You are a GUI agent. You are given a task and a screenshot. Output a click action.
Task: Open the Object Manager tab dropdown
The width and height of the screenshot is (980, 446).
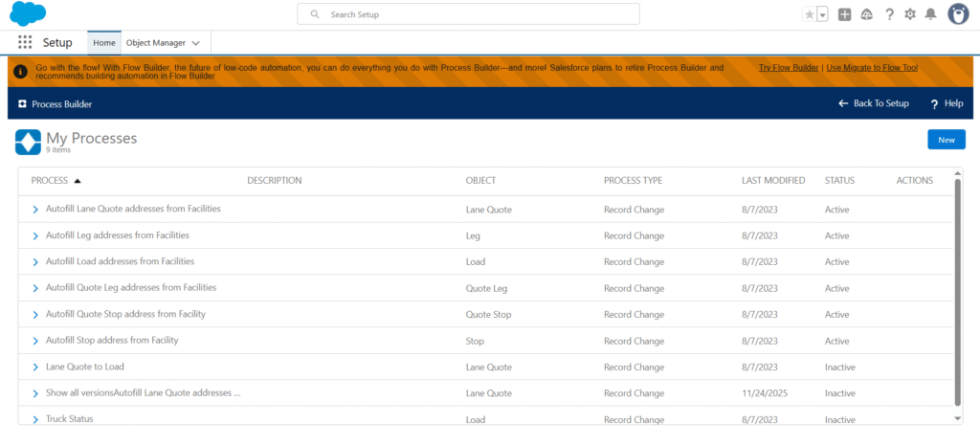[x=196, y=43]
